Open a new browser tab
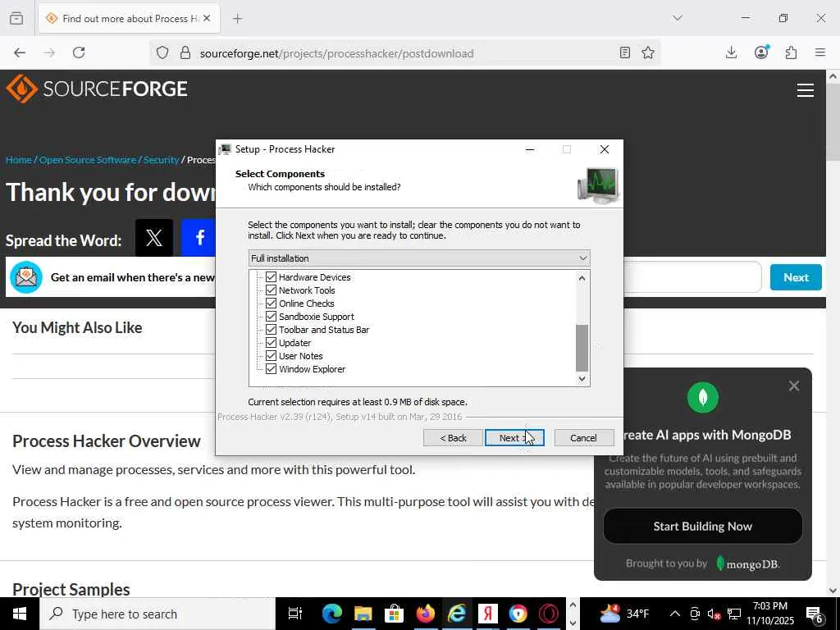Viewport: 840px width, 630px height. [238, 19]
